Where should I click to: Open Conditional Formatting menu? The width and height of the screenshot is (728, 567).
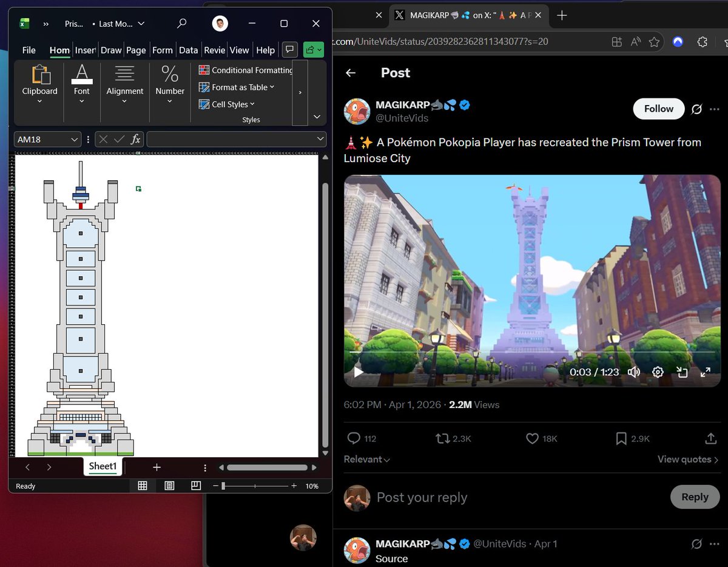click(246, 70)
